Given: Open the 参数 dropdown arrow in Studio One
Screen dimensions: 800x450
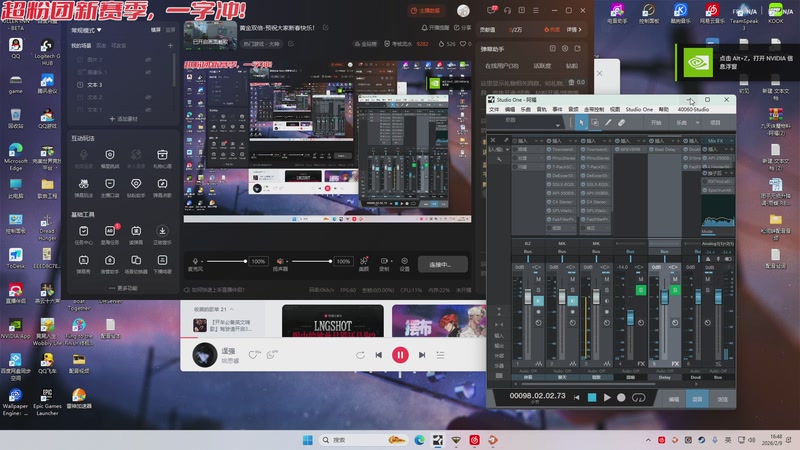Looking at the screenshot, I should point(558,125).
